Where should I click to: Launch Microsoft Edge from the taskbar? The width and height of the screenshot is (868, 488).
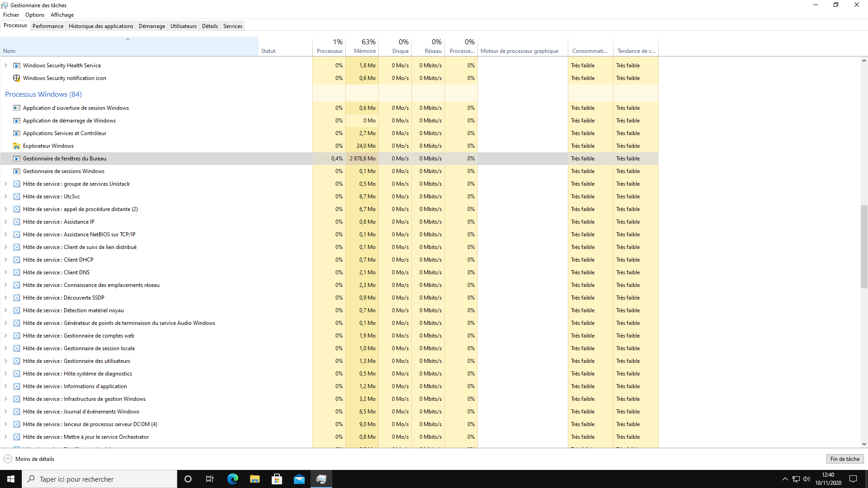232,479
